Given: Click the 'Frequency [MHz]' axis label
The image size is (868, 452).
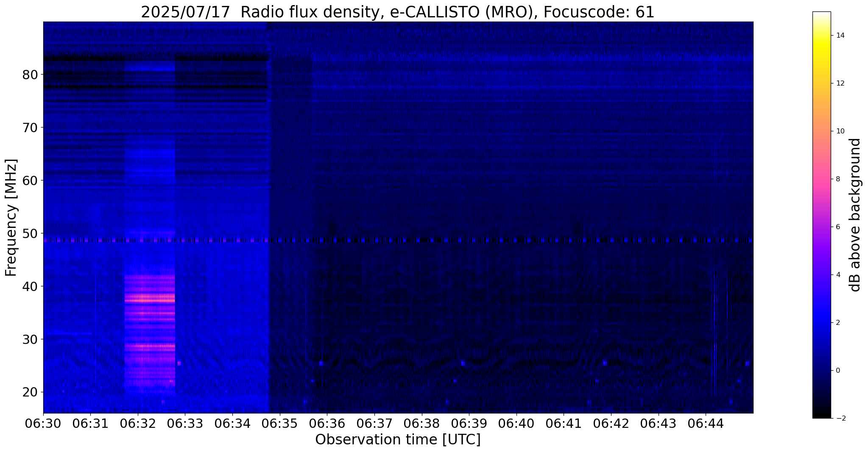Looking at the screenshot, I should [x=11, y=218].
